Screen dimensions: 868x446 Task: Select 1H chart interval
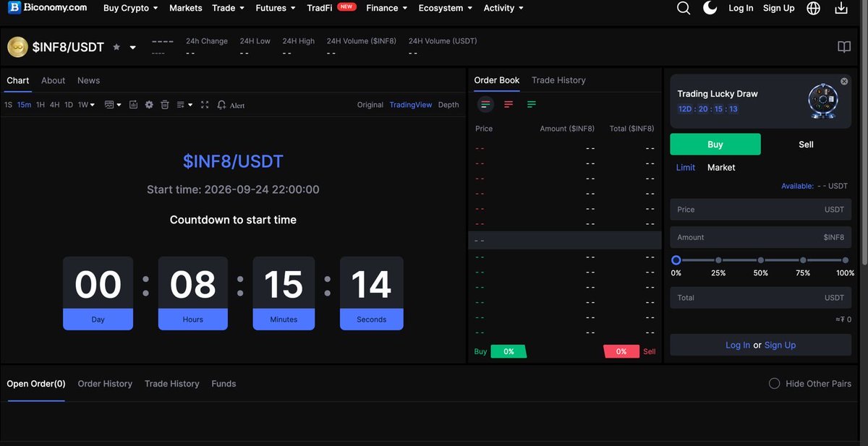tap(41, 105)
